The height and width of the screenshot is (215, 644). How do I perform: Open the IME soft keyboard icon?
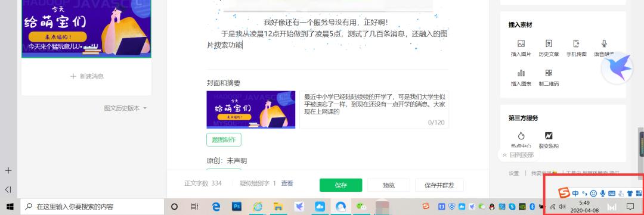pyautogui.click(x=612, y=193)
